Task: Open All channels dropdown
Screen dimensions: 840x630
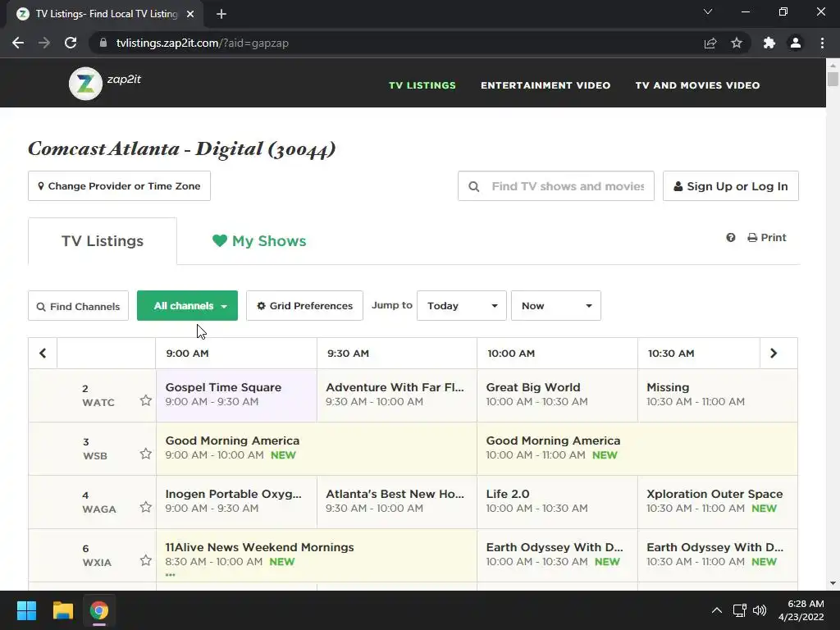Action: pos(188,306)
